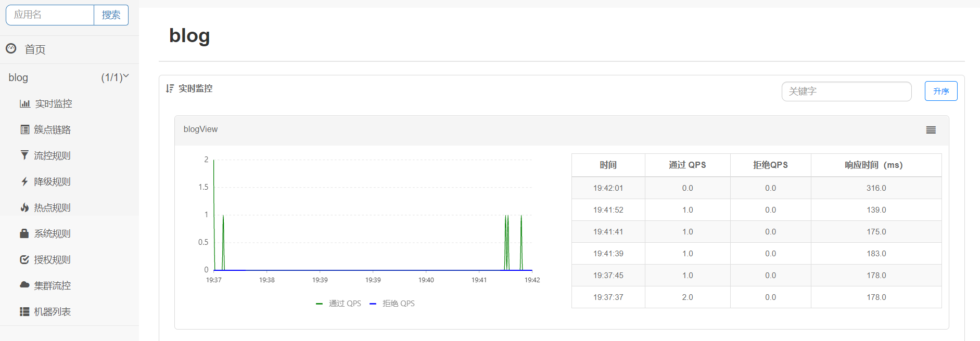
Task: Click the lightning bolt icon for 降级规则
Action: [x=24, y=181]
